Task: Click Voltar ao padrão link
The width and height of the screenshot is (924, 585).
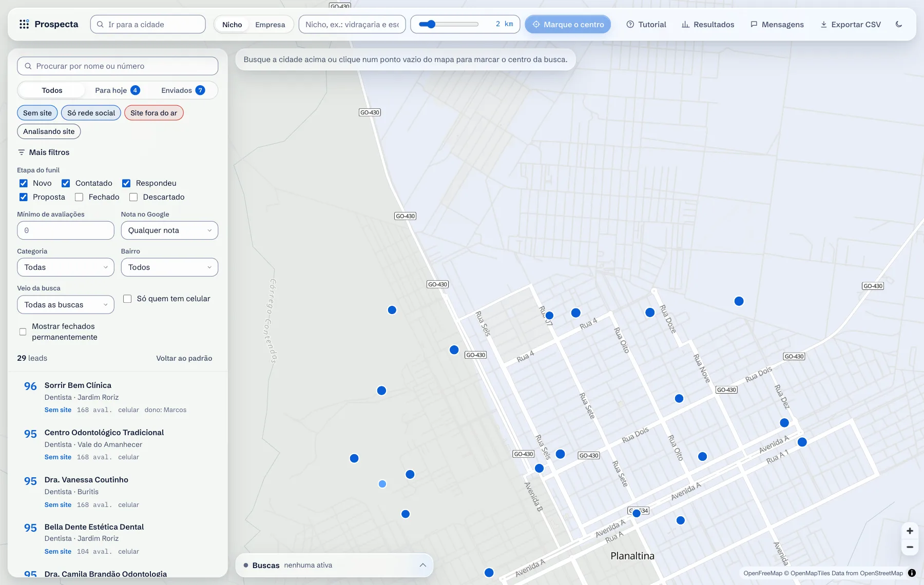Action: click(184, 358)
